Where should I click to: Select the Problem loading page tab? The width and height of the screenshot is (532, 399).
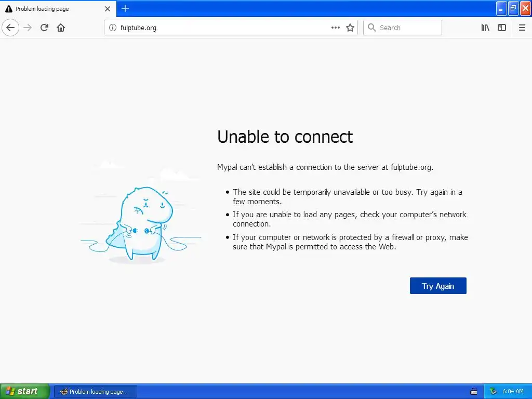click(x=58, y=9)
